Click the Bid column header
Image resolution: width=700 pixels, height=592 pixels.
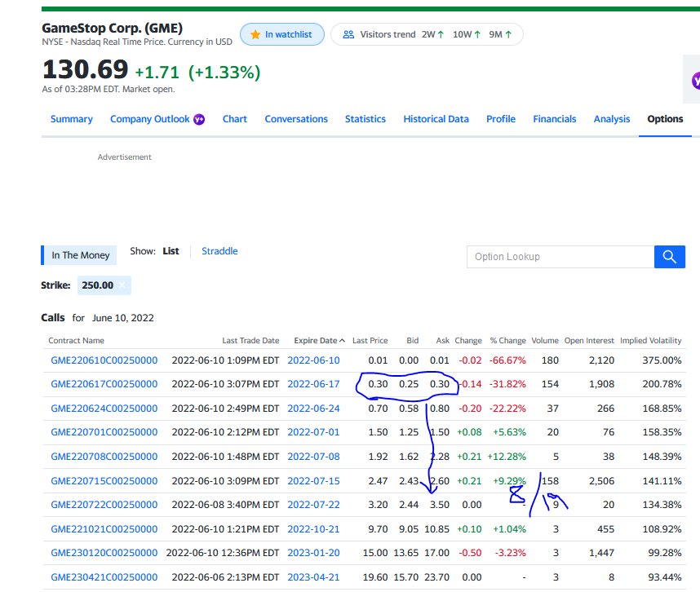pos(413,340)
